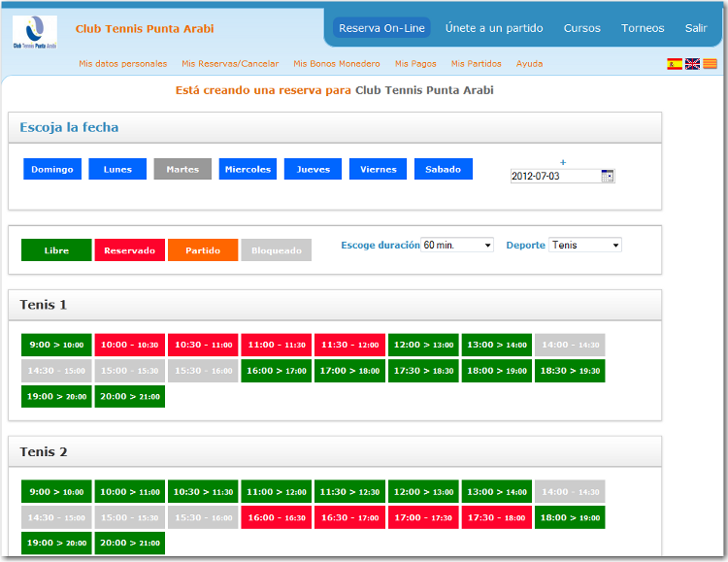Select the Miercoles day button
Screen dimensions: 728x562
(x=248, y=169)
